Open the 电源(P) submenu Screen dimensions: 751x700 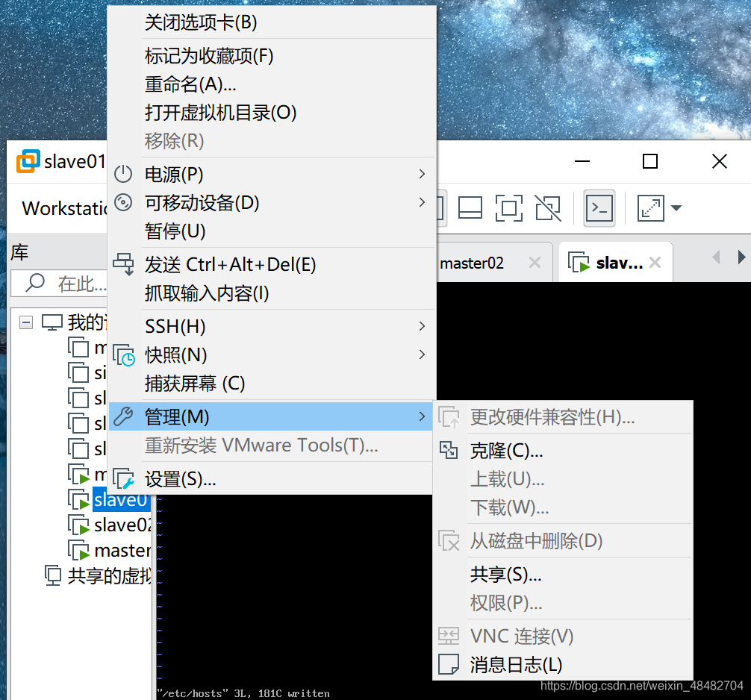[x=271, y=175]
